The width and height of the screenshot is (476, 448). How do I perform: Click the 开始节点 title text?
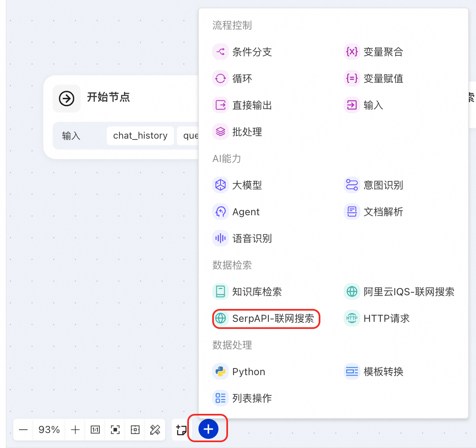pyautogui.click(x=108, y=97)
